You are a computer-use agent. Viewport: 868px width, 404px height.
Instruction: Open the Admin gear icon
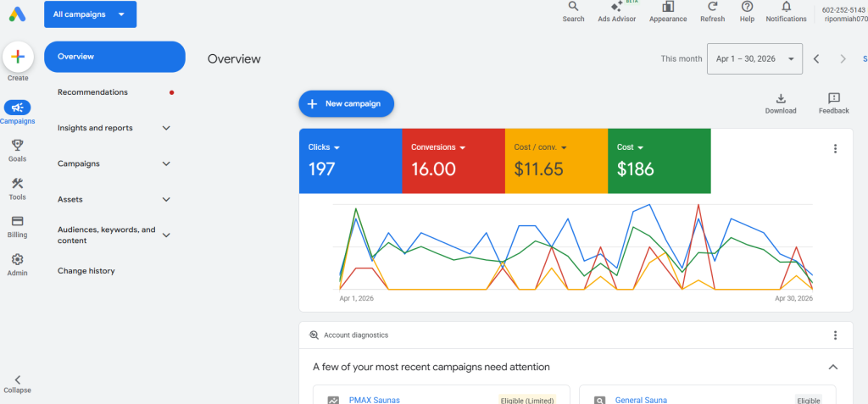[18, 259]
